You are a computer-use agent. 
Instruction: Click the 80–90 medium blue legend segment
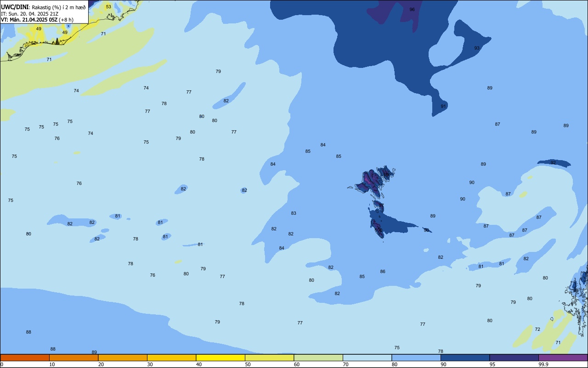pos(416,357)
